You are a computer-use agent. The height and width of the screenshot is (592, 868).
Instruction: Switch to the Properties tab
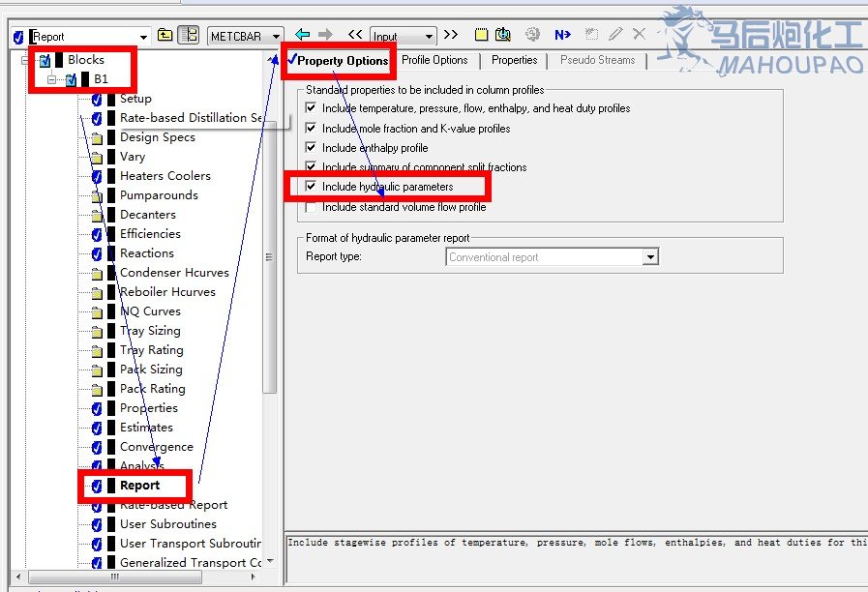(x=514, y=60)
